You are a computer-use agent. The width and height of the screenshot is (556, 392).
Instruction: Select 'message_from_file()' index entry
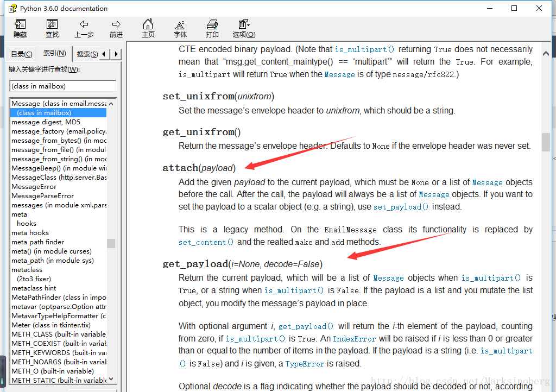click(59, 149)
